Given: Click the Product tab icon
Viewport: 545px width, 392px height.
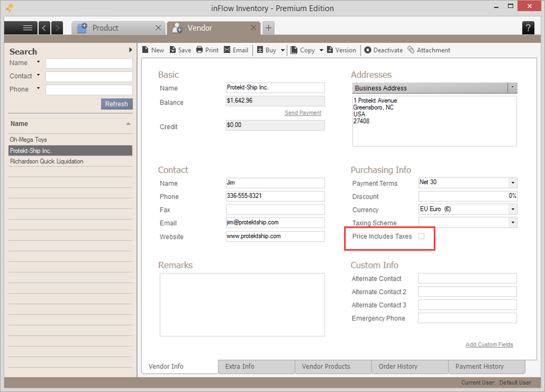Looking at the screenshot, I should click(x=82, y=28).
